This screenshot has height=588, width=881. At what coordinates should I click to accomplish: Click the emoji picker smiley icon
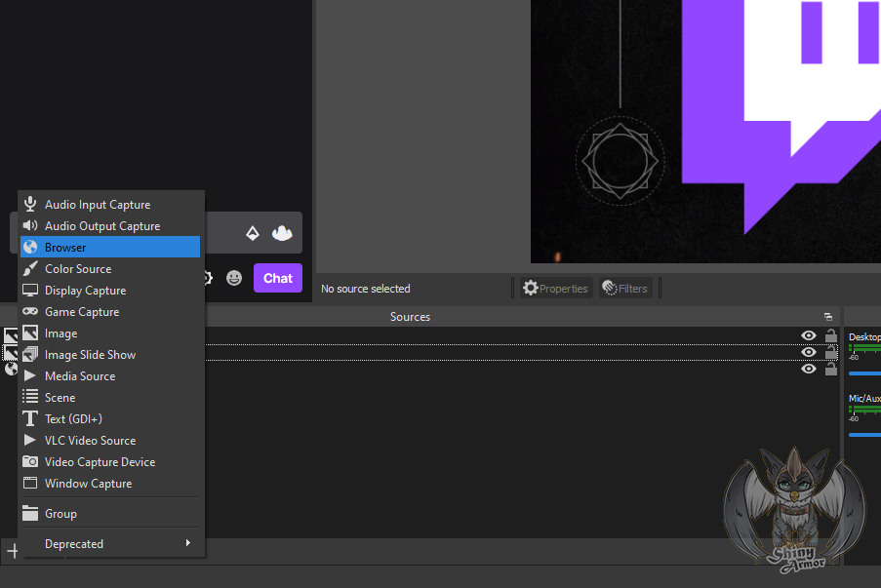tap(234, 278)
